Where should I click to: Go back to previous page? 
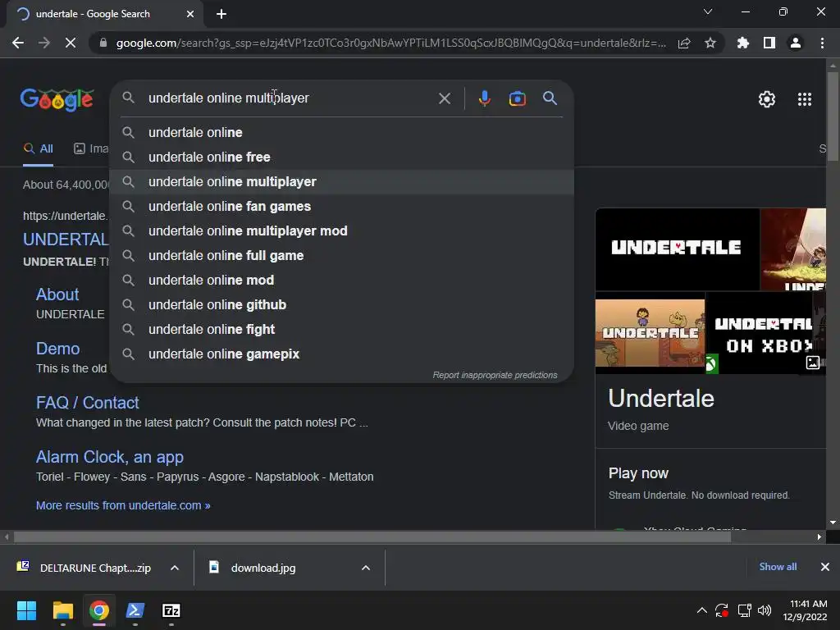pos(18,43)
